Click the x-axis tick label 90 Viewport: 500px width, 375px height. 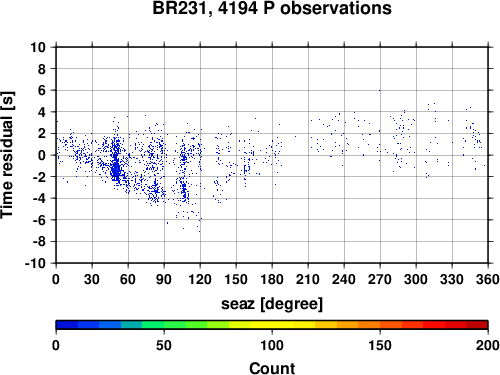[x=164, y=279]
